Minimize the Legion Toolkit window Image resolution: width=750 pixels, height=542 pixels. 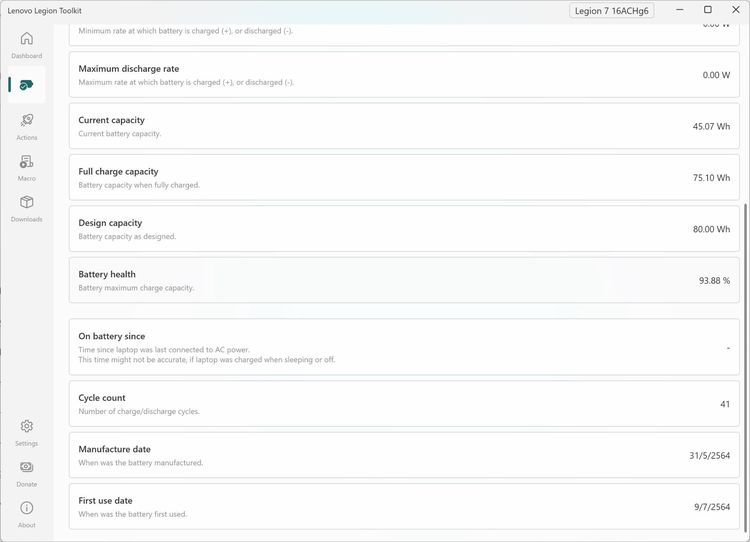678,10
